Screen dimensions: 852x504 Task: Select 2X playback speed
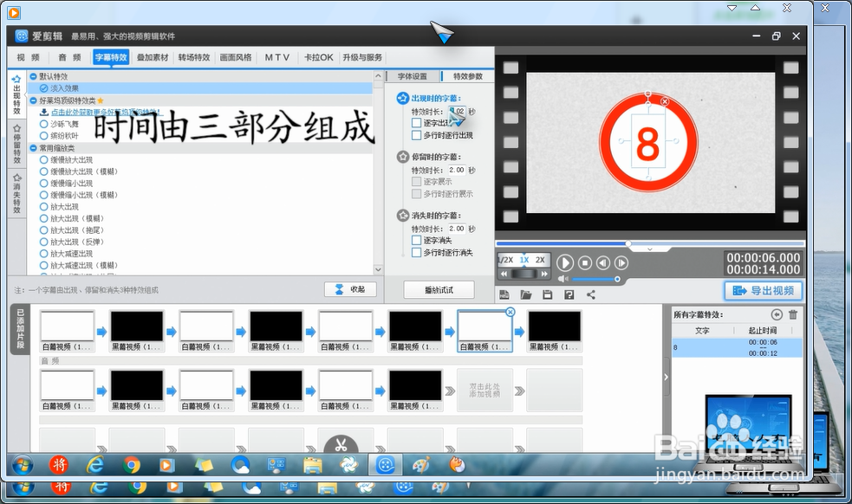point(540,260)
